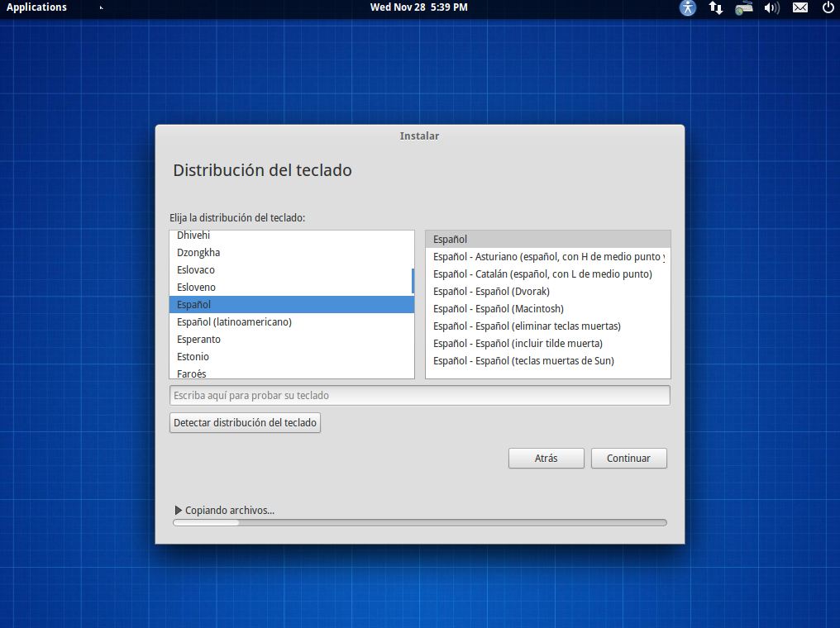
Task: Click the network connection arrows icon
Action: [716, 8]
